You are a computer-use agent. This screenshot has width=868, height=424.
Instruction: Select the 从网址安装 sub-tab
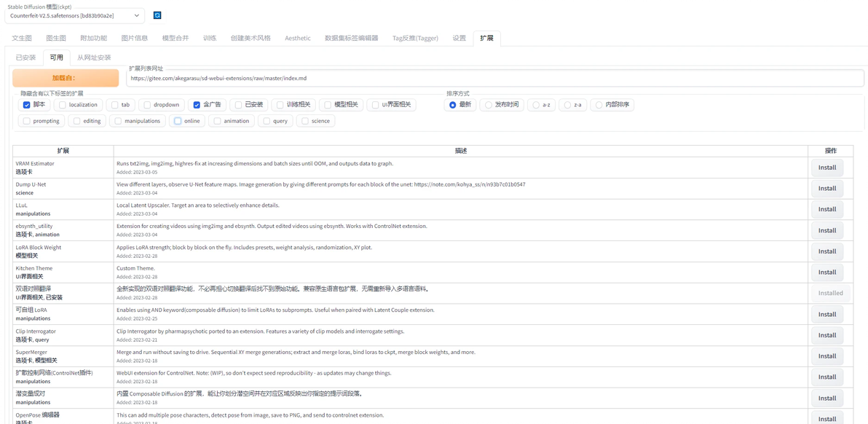click(94, 58)
